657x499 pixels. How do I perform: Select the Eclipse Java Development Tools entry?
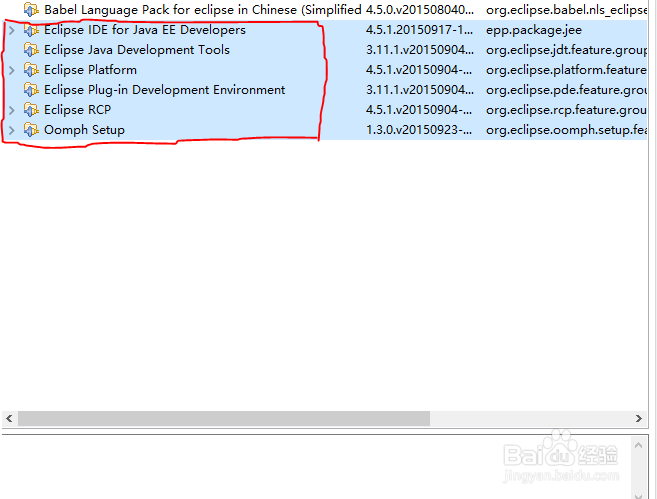click(137, 50)
